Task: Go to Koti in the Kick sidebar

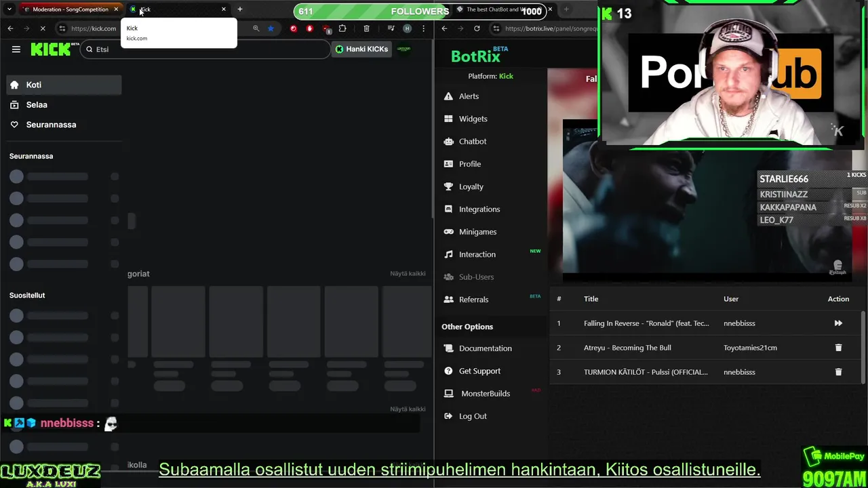Action: [64, 85]
